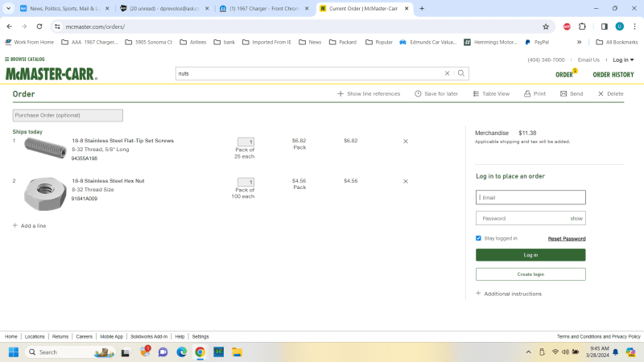
Task: Open the Chrome three-dot menu
Action: pyautogui.click(x=634, y=27)
